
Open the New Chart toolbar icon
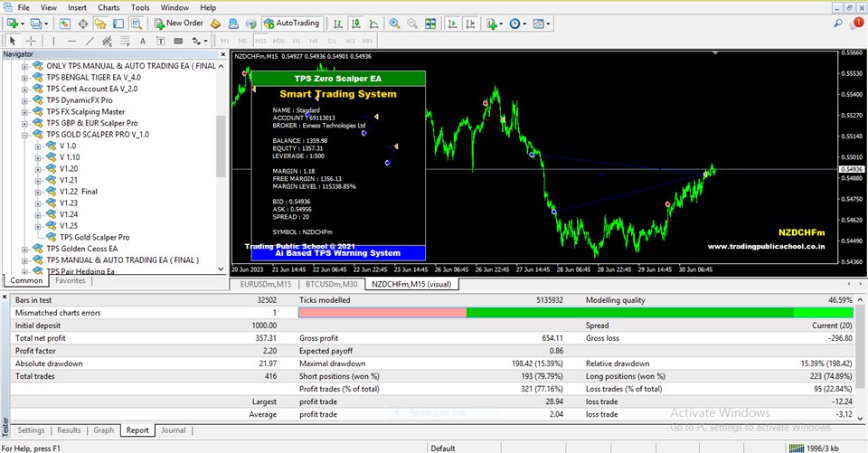[12, 24]
